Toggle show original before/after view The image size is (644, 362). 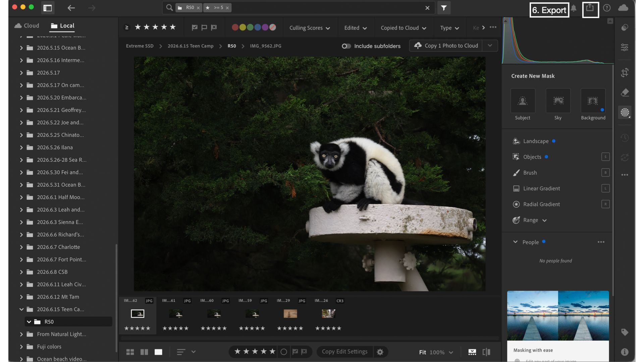(x=486, y=352)
